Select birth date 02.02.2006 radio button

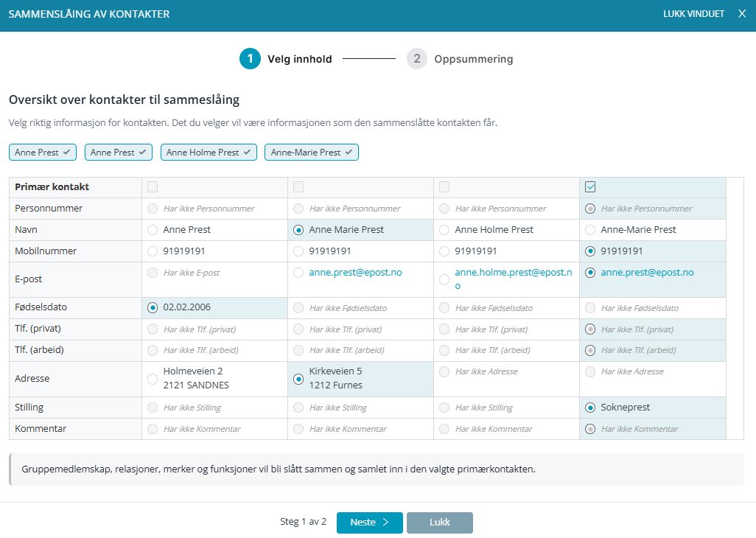tap(153, 307)
